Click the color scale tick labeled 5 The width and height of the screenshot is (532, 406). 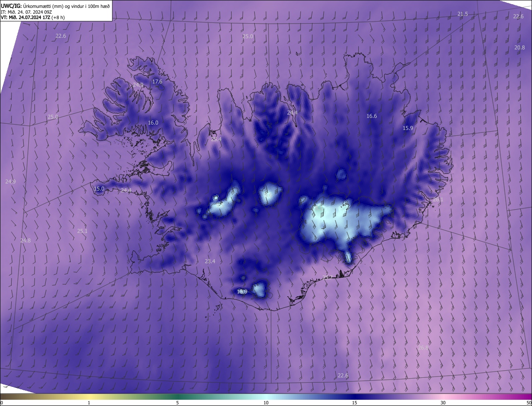click(x=177, y=403)
